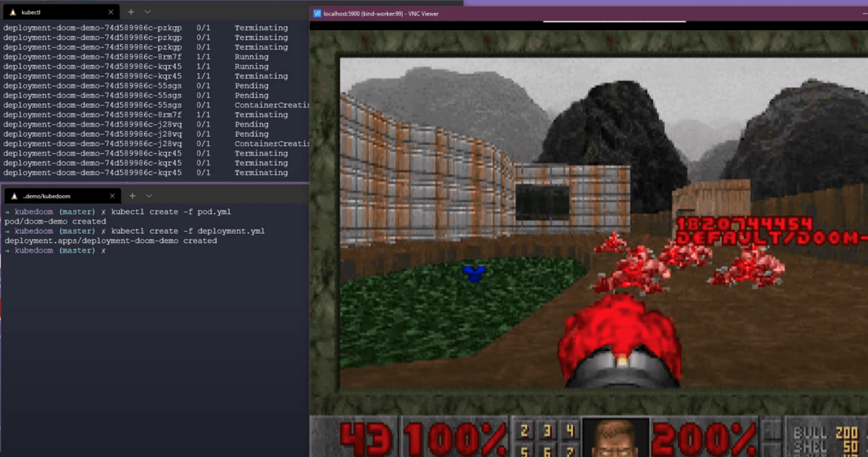
Task: Click the command kubectl create -f deployment.yml
Action: click(x=188, y=231)
